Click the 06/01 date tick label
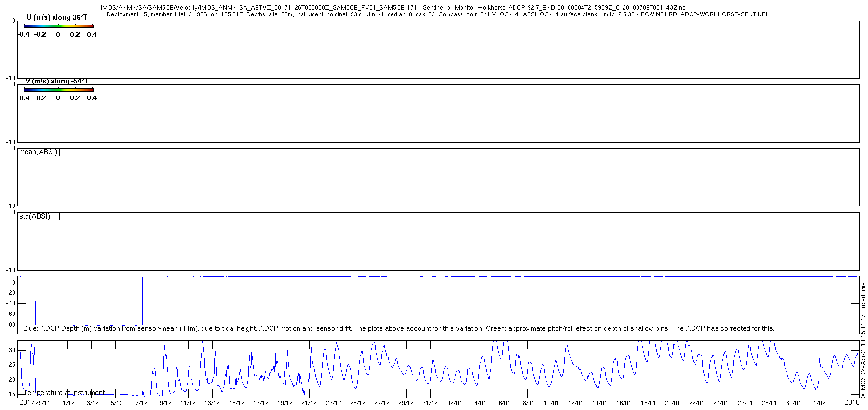The image size is (868, 410). (x=502, y=403)
